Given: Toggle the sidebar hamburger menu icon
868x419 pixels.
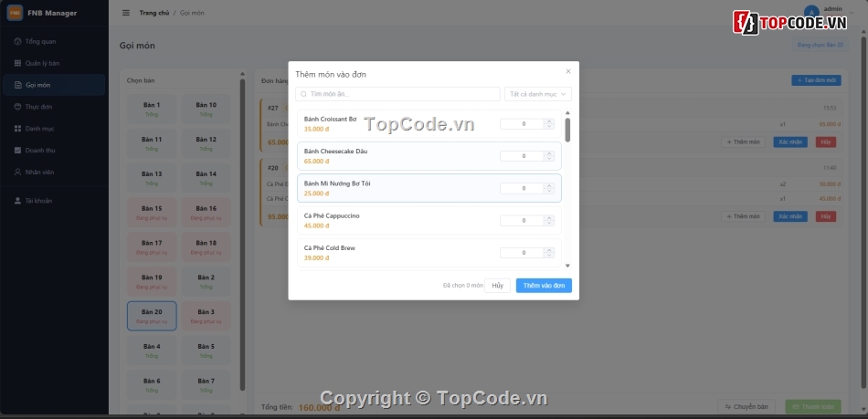Looking at the screenshot, I should 125,13.
